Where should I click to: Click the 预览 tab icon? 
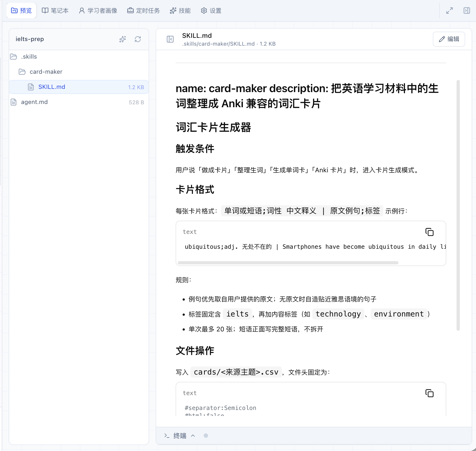[14, 11]
